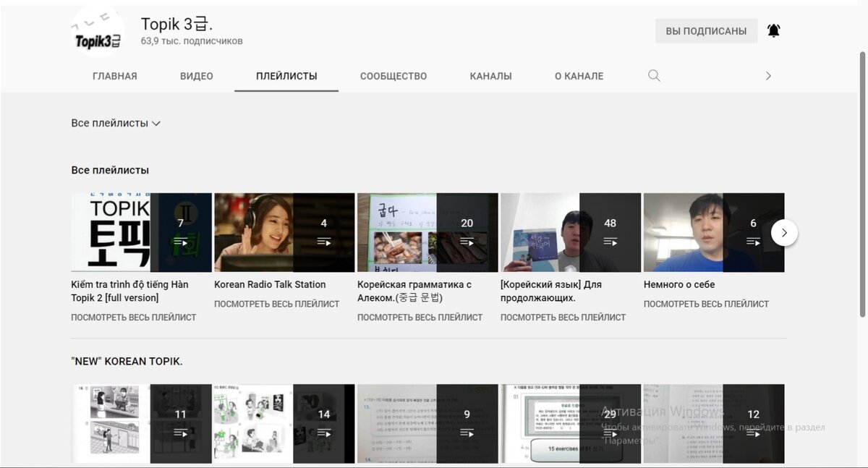Open the TOPIK 토픽 playlist thumbnail

(141, 232)
